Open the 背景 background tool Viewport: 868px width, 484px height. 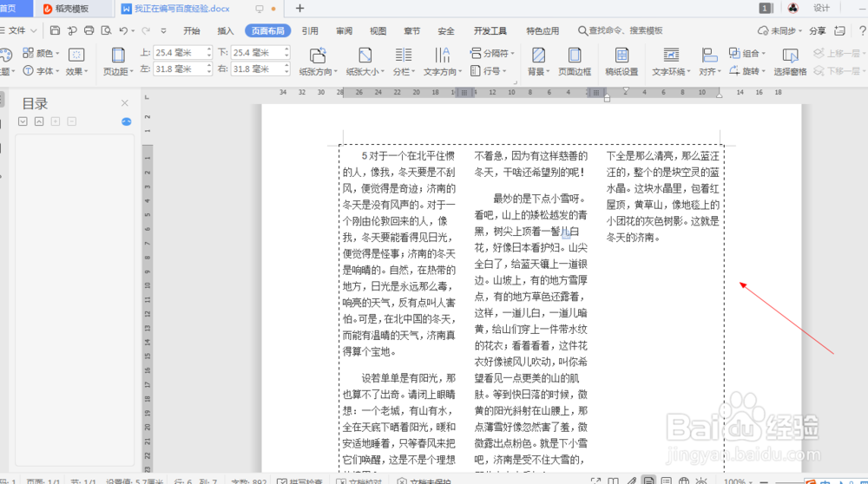pos(538,62)
